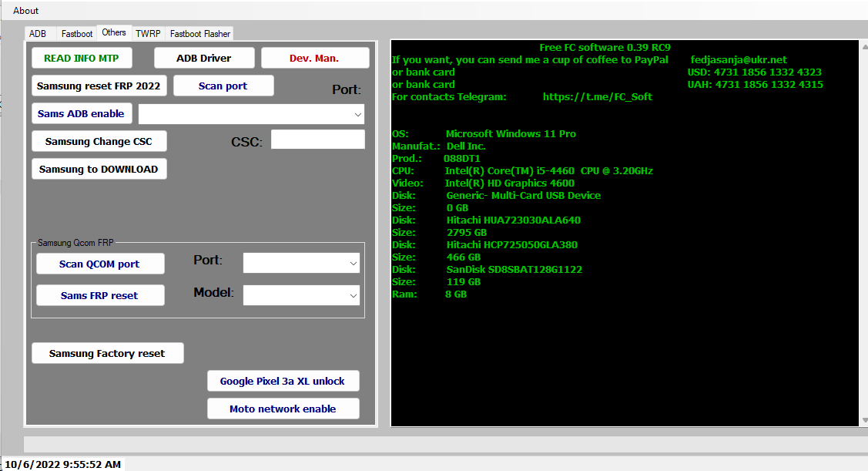Perform Samsung Factory reset
The image size is (868, 471).
tap(107, 352)
